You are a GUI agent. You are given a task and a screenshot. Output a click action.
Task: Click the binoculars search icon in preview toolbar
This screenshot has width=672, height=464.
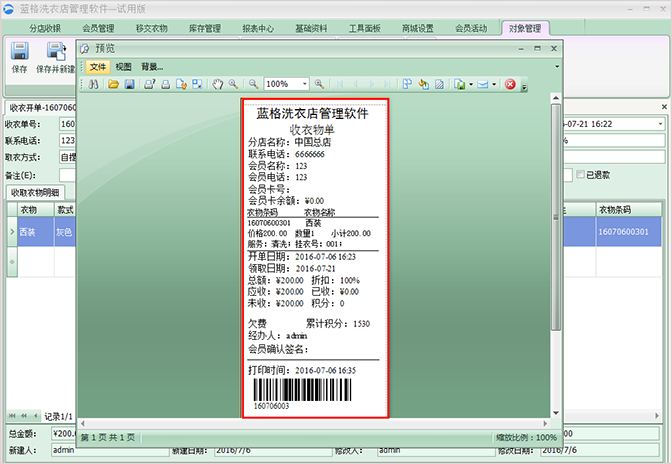pyautogui.click(x=93, y=85)
